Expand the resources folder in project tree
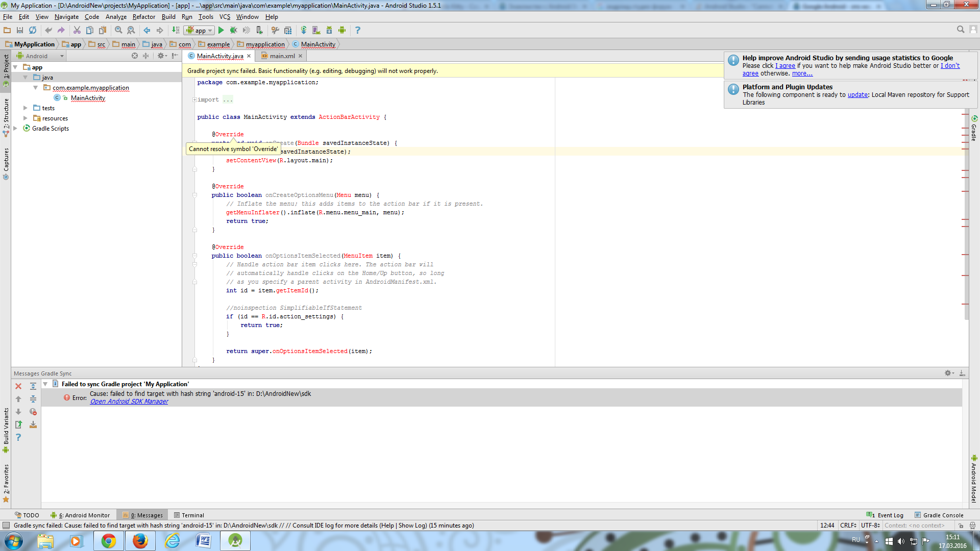 25,118
